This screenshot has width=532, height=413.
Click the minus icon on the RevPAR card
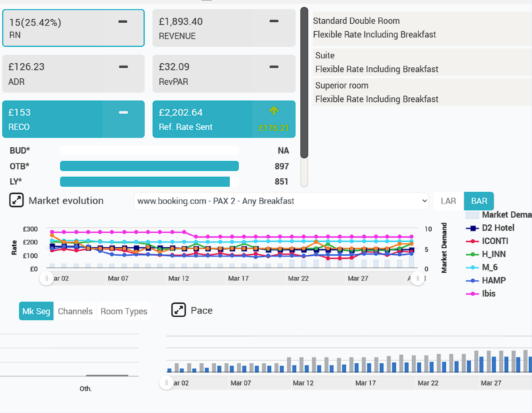point(274,67)
